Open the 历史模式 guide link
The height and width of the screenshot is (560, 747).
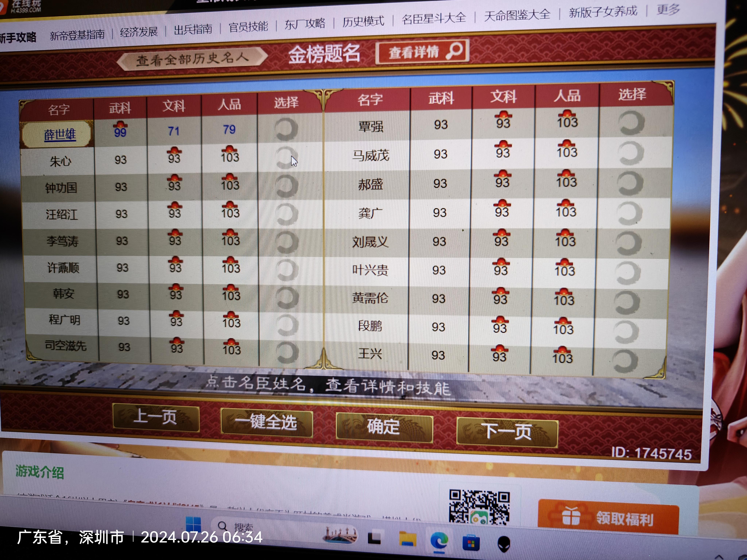pos(363,21)
